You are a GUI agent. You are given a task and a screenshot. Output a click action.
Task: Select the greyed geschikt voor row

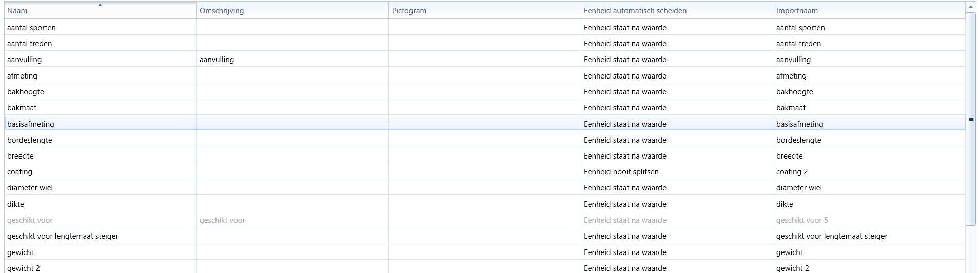coord(484,220)
